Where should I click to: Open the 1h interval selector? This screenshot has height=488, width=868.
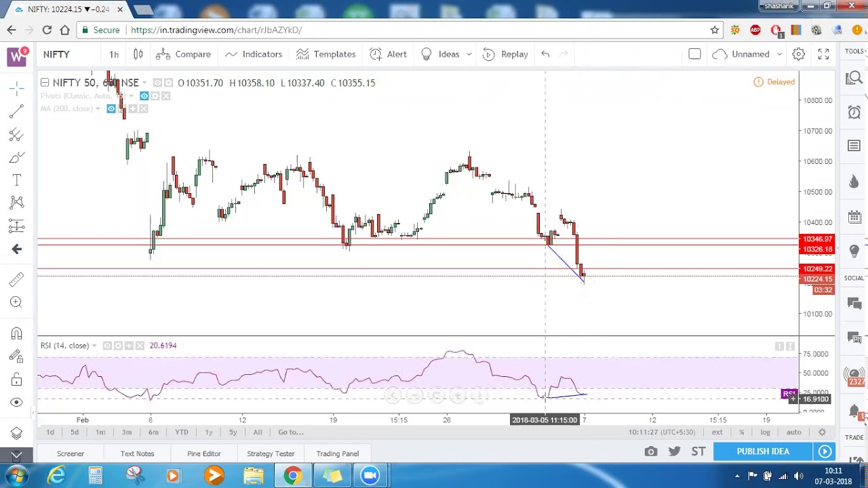click(x=114, y=54)
